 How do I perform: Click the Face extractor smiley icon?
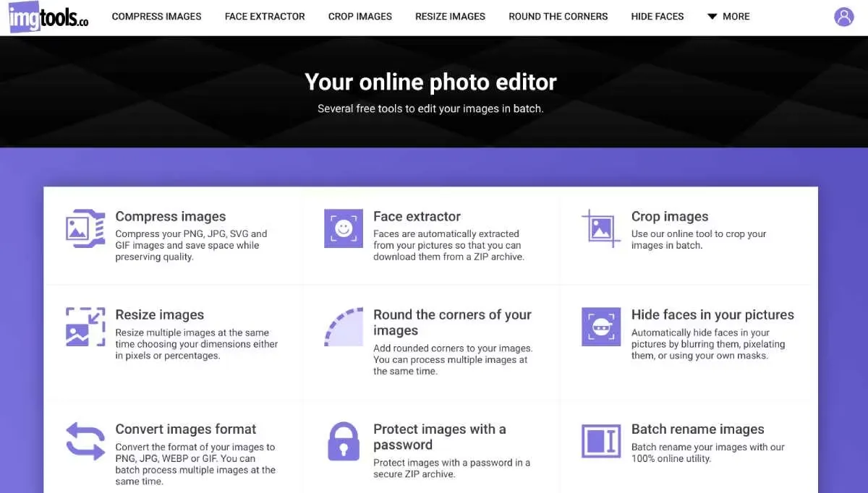pos(344,228)
